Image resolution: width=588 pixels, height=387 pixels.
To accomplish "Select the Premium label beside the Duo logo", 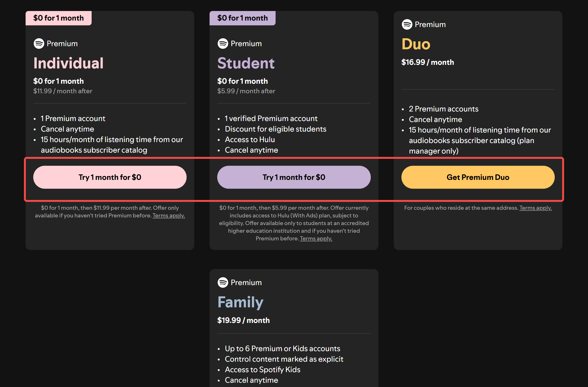I will coord(430,24).
